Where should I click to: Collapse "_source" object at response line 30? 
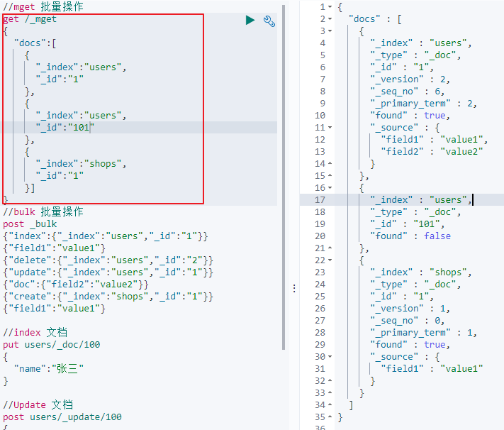pyautogui.click(x=330, y=357)
